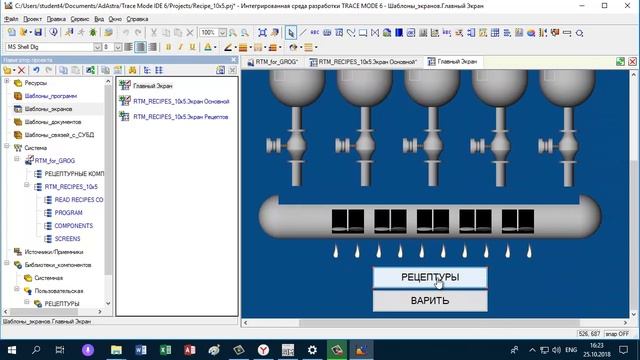Click the green restore icon on tab bar

coord(620,62)
